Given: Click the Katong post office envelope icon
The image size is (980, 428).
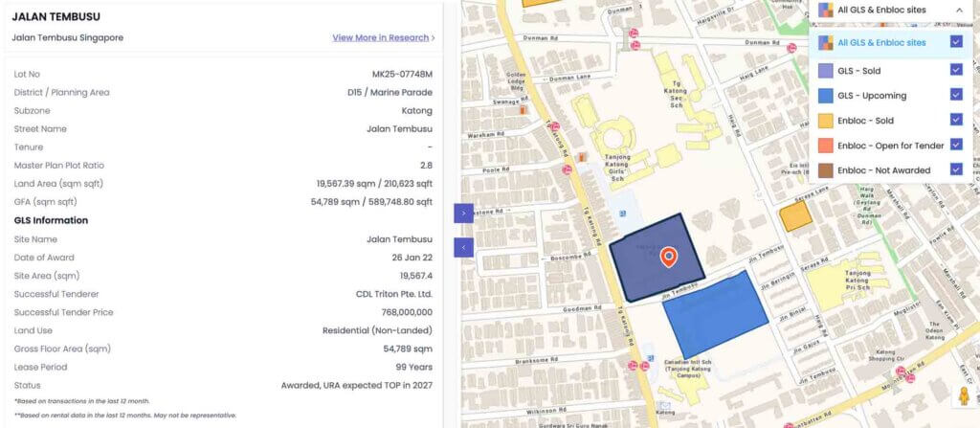Looking at the screenshot, I should [x=664, y=404].
